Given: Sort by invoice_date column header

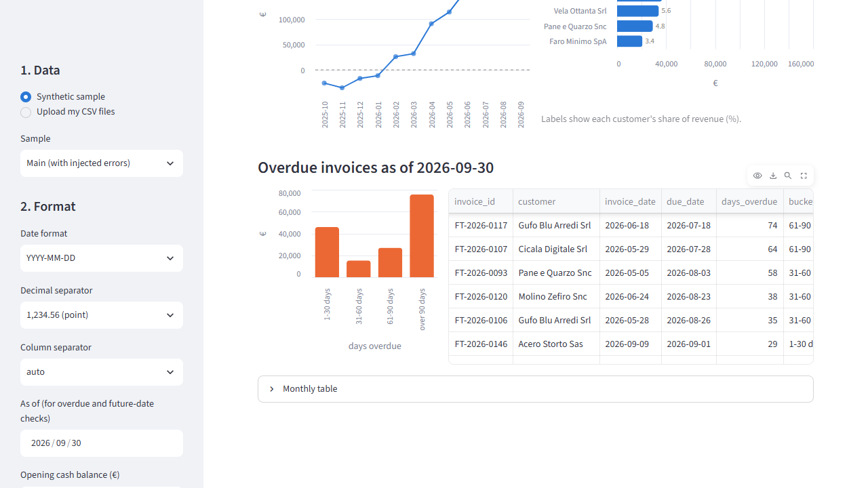Looking at the screenshot, I should [631, 201].
